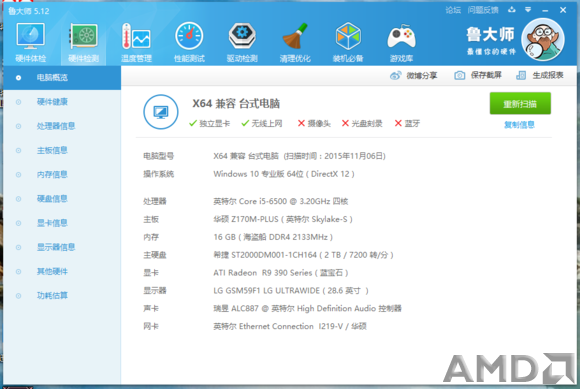
Task: Click the 光盘刻录 feature label
Action: (x=367, y=124)
